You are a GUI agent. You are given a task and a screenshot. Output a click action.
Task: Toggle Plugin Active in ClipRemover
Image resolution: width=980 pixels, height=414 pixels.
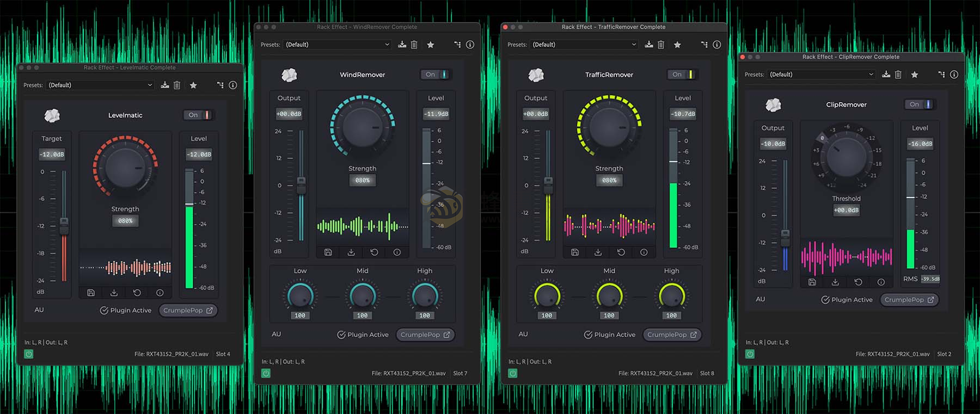coord(847,300)
